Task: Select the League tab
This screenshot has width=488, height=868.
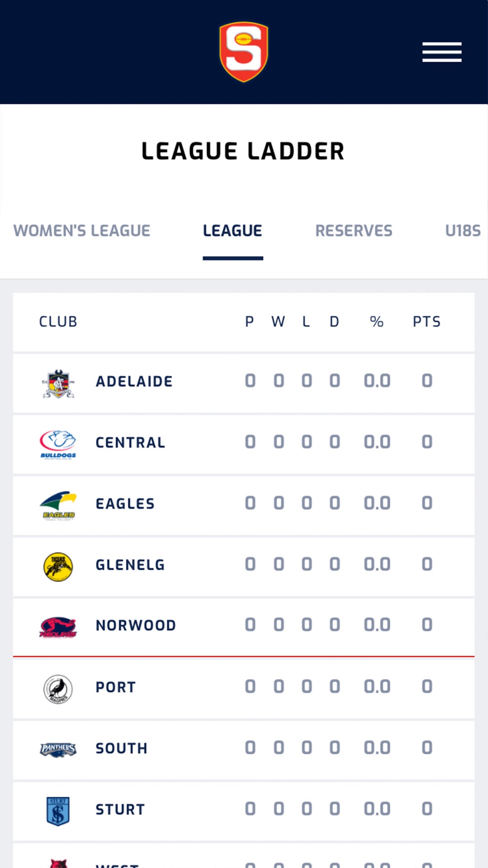Action: coord(233,230)
